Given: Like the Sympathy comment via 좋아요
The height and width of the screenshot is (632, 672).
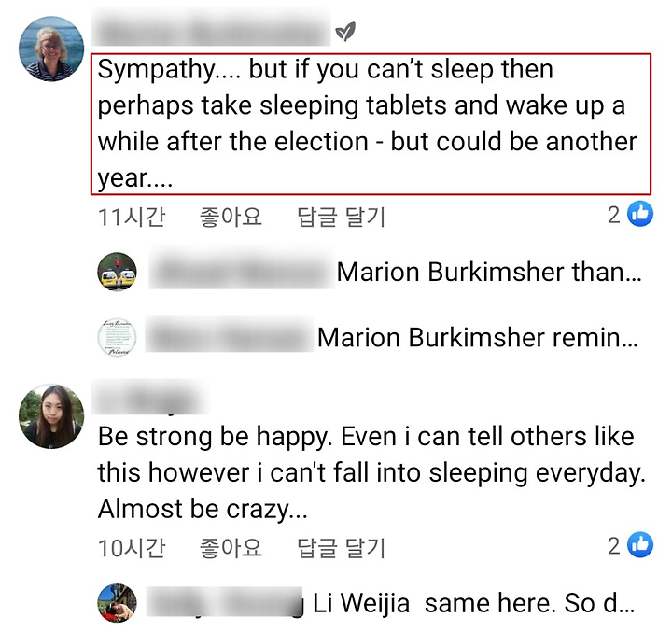Looking at the screenshot, I should (x=231, y=217).
